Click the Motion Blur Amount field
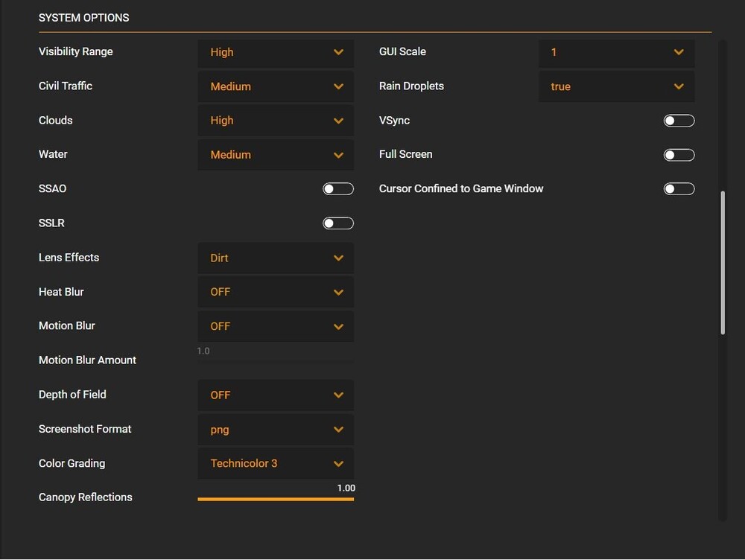 pos(275,353)
